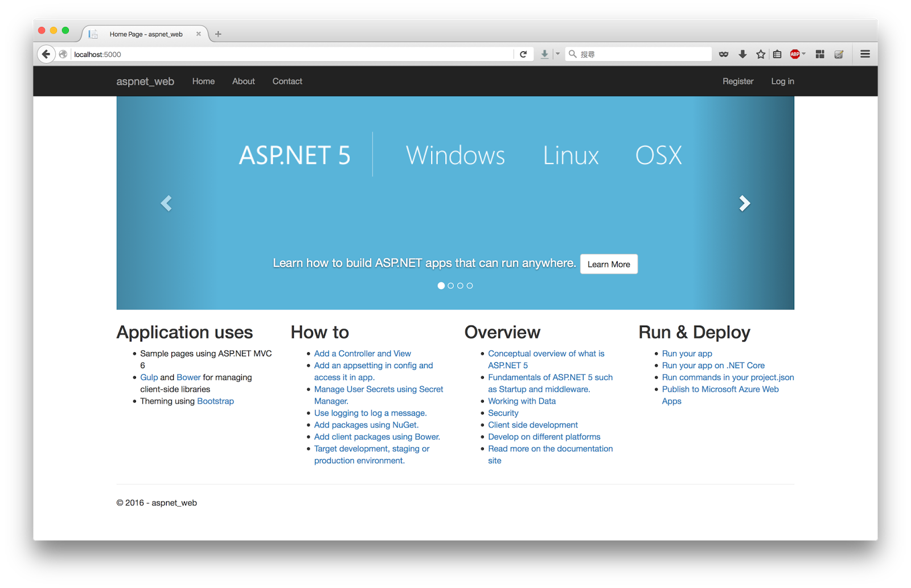Open the Run your app link

click(x=687, y=353)
